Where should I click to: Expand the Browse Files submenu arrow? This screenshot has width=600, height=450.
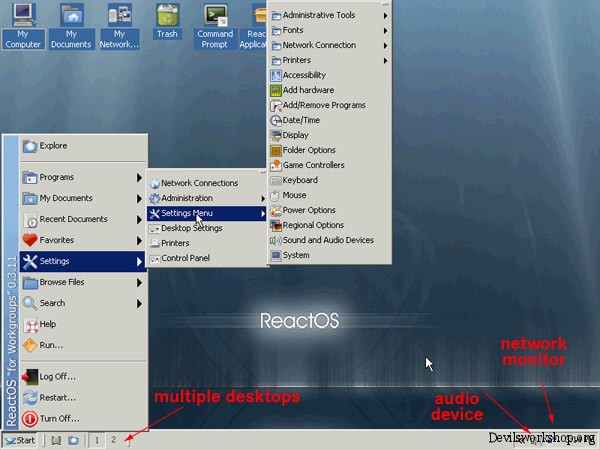pyautogui.click(x=139, y=283)
